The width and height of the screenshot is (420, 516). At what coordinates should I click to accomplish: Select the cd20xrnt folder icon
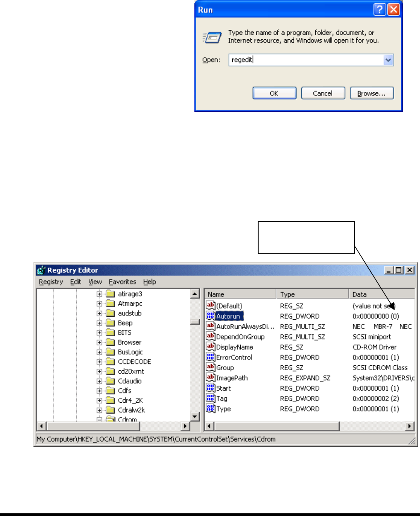click(111, 371)
